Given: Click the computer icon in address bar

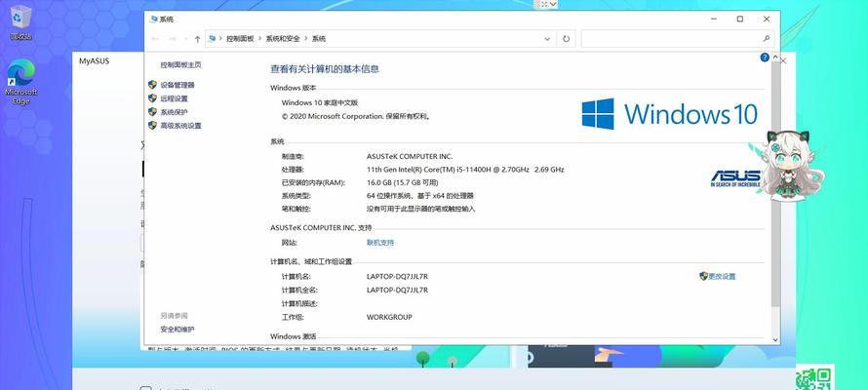Looking at the screenshot, I should (x=212, y=39).
